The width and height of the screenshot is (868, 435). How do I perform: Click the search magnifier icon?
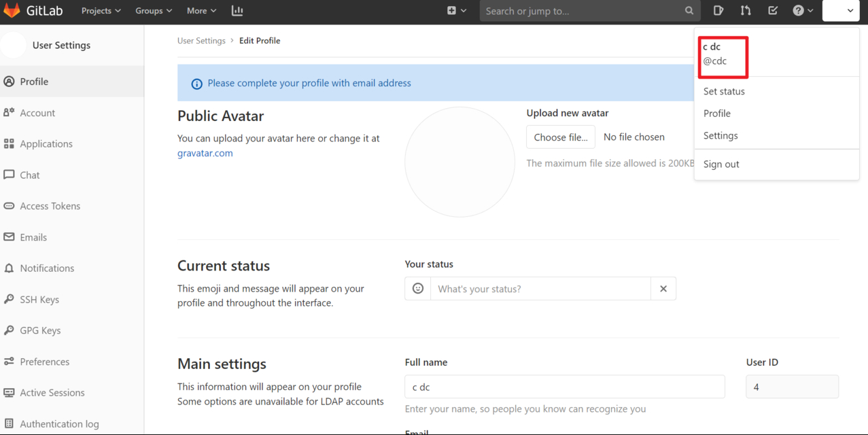689,11
